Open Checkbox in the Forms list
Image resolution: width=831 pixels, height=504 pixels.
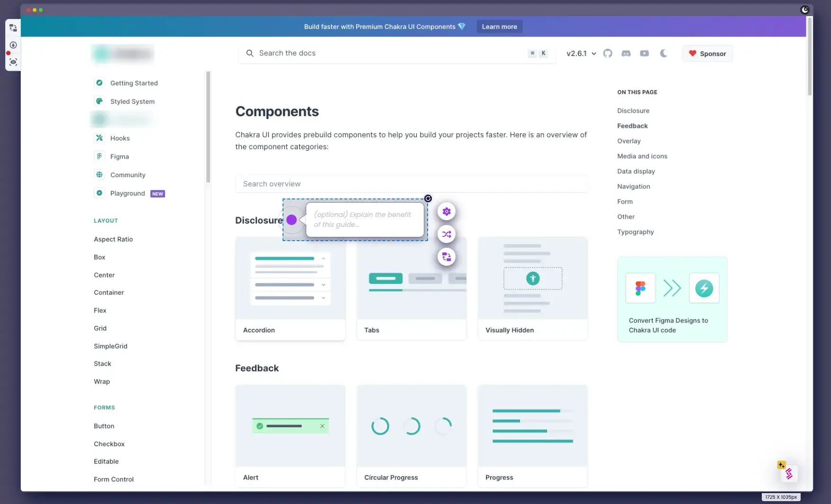click(x=109, y=444)
